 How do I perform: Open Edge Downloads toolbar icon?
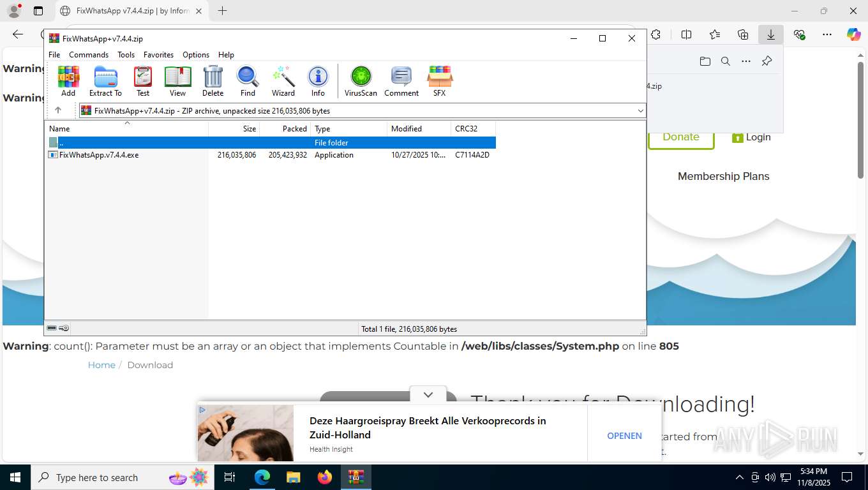[x=771, y=34]
